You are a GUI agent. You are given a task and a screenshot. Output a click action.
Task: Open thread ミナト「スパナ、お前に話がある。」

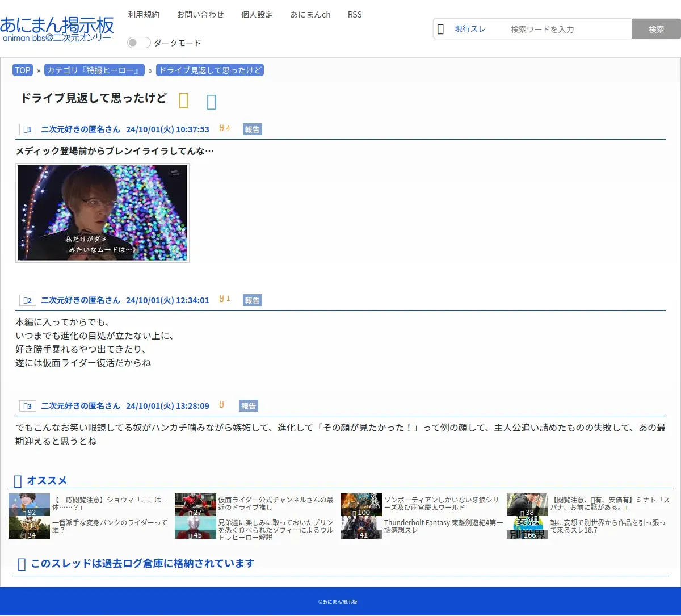610,504
